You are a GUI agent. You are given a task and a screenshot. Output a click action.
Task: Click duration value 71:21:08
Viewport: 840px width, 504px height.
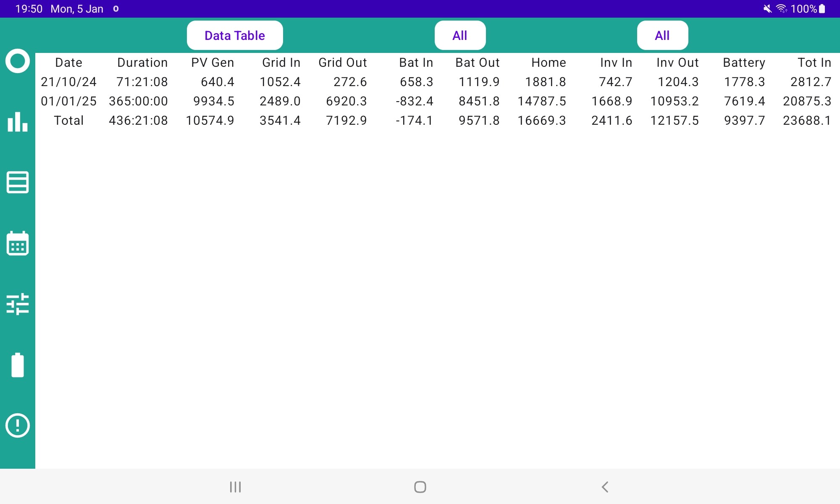coord(142,82)
